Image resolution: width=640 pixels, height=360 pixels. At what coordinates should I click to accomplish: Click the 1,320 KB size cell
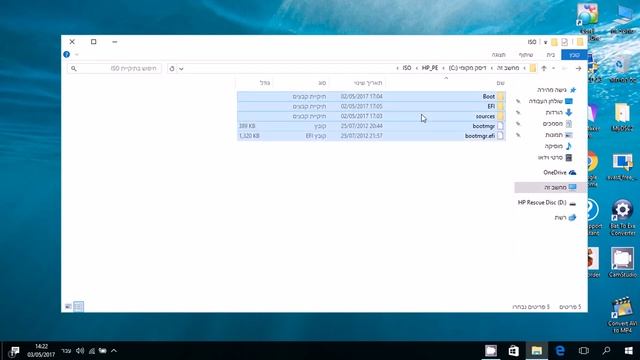pyautogui.click(x=249, y=136)
